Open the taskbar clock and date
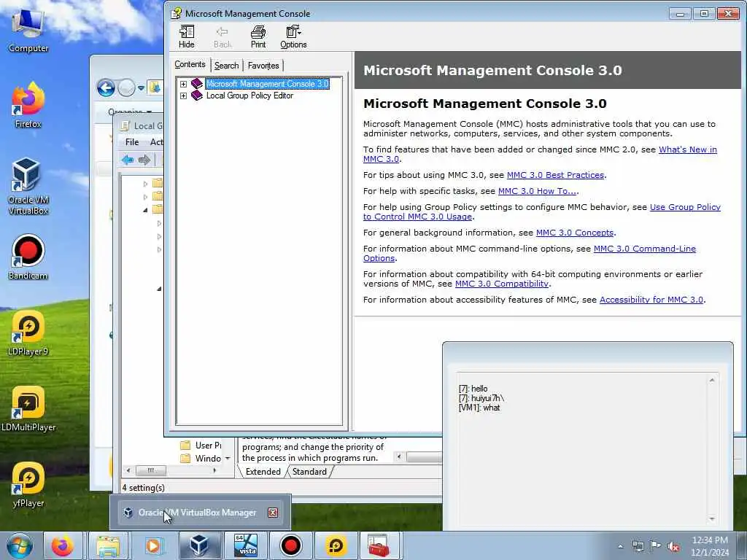Image resolution: width=747 pixels, height=560 pixels. click(x=710, y=546)
